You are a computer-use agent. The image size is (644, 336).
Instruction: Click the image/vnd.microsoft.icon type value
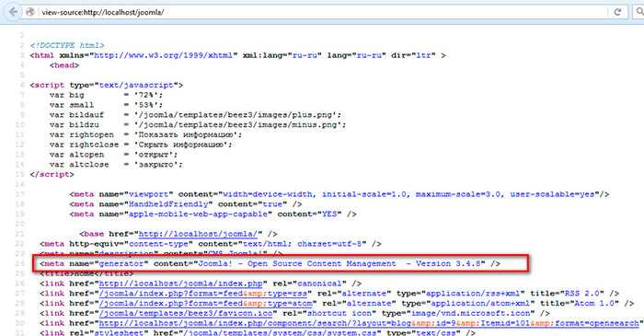point(471,313)
